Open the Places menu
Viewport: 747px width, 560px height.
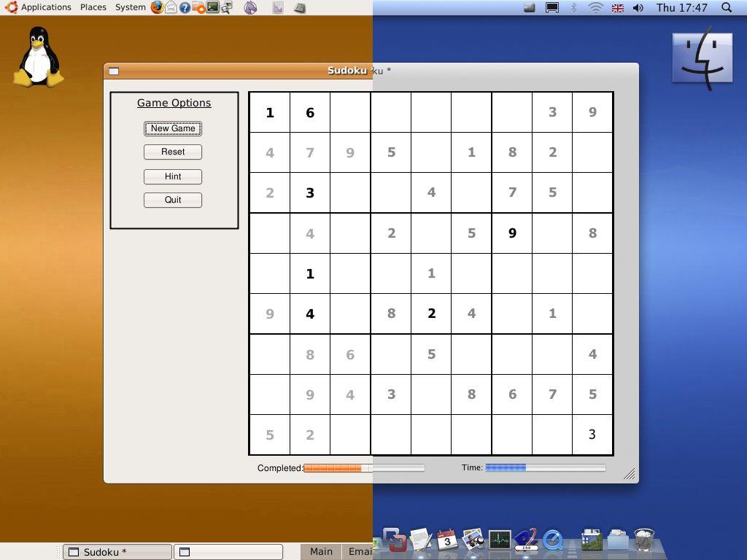93,7
